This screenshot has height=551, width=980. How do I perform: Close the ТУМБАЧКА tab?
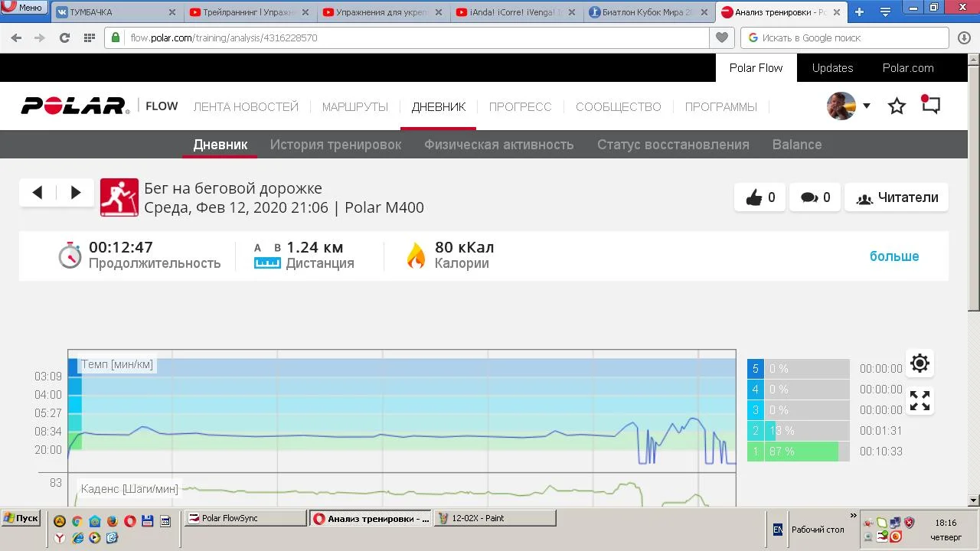[171, 12]
